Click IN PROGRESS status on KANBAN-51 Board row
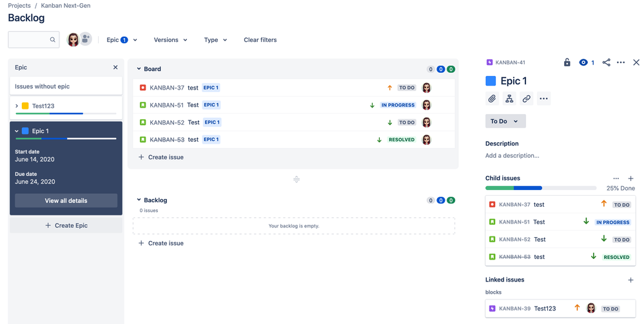Image resolution: width=644 pixels, height=324 pixels. (x=398, y=105)
